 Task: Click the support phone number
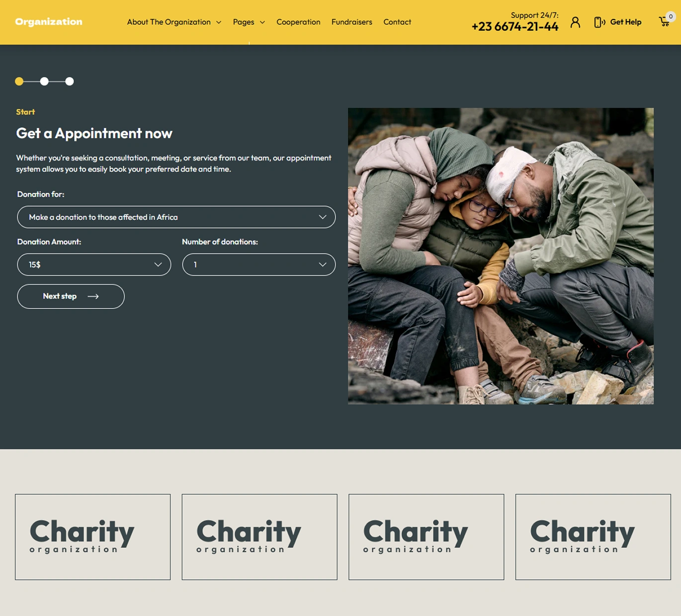515,27
